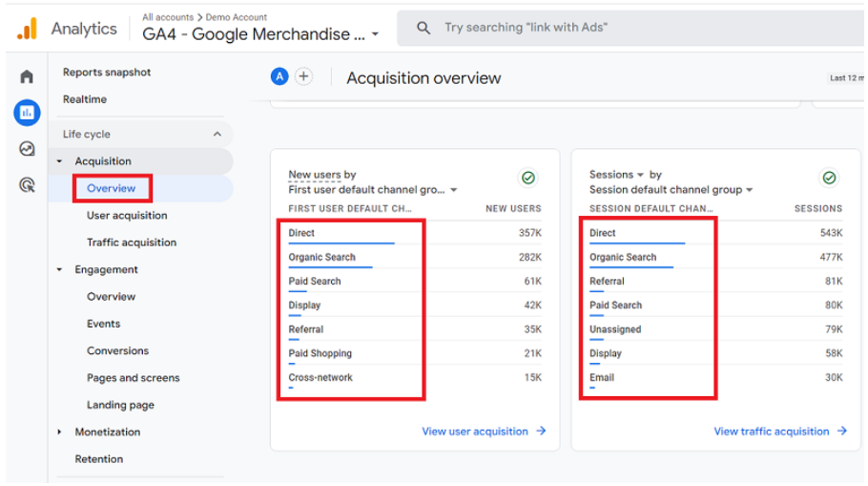This screenshot has height=486, width=868.
Task: Click Display row in Sessions card
Action: tap(715, 353)
